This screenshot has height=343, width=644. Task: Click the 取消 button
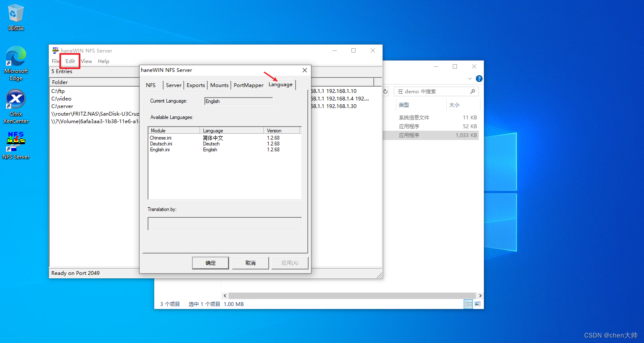point(251,263)
